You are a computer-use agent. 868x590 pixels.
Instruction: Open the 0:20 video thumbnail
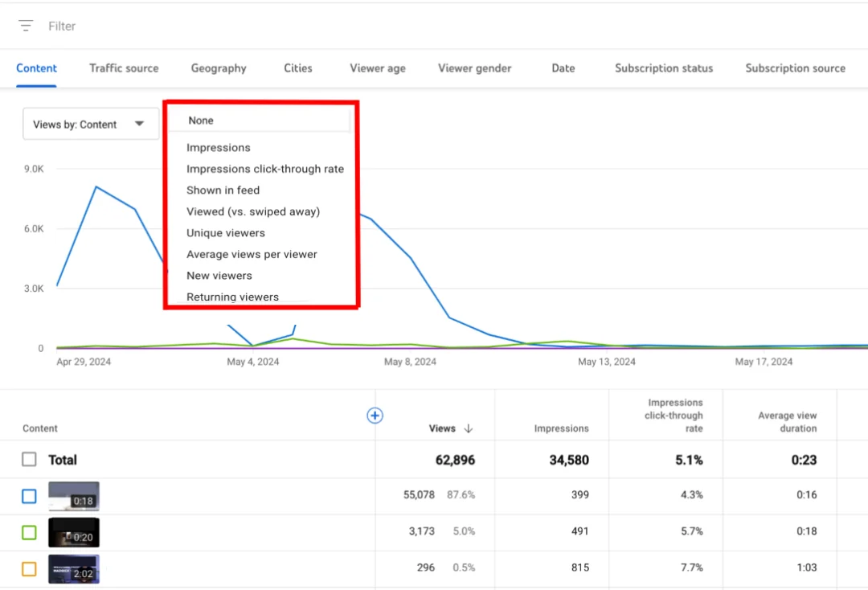(x=74, y=532)
